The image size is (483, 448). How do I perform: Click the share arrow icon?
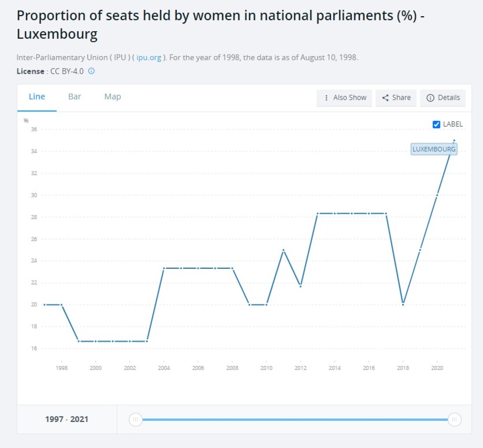[x=385, y=98]
